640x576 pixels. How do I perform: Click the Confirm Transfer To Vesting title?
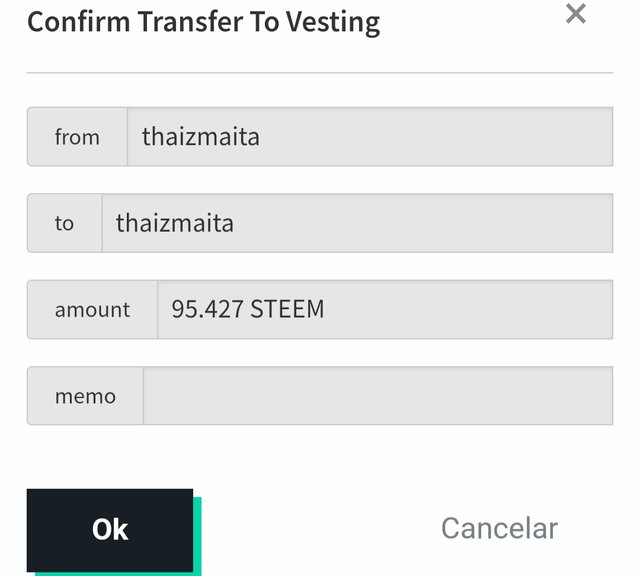pos(203,21)
